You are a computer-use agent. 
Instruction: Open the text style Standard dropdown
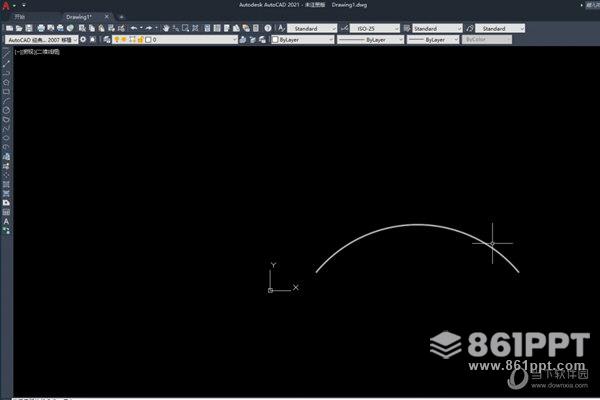tap(312, 28)
